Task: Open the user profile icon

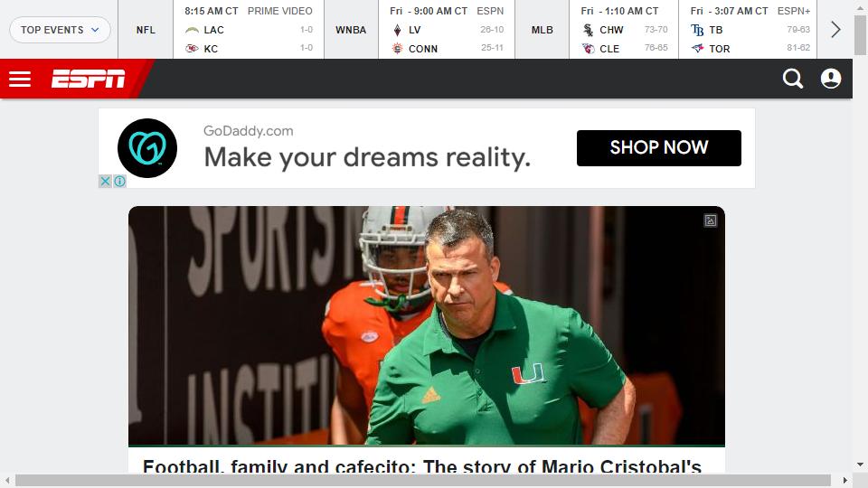Action: point(830,79)
